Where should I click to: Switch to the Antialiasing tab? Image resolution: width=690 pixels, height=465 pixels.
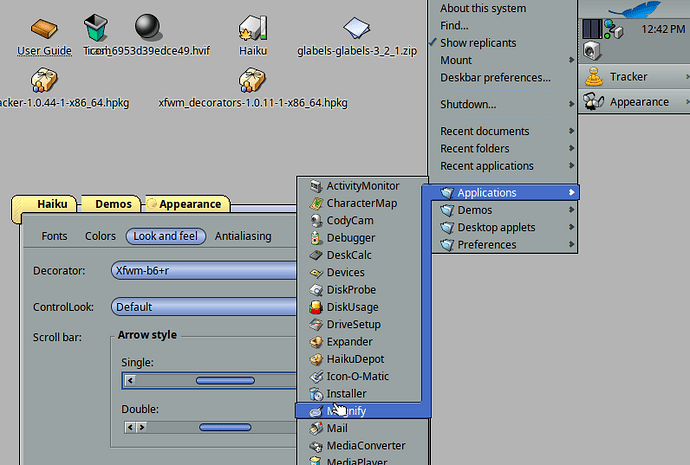[243, 236]
